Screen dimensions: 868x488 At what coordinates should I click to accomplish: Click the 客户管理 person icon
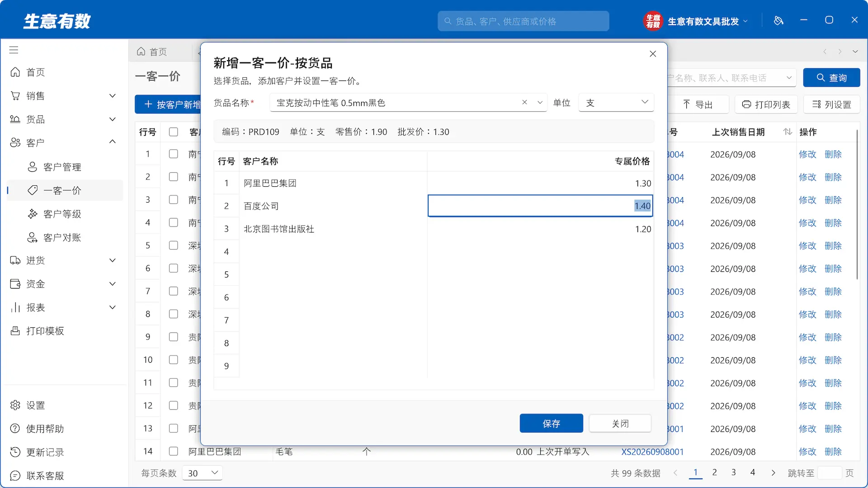pyautogui.click(x=33, y=167)
